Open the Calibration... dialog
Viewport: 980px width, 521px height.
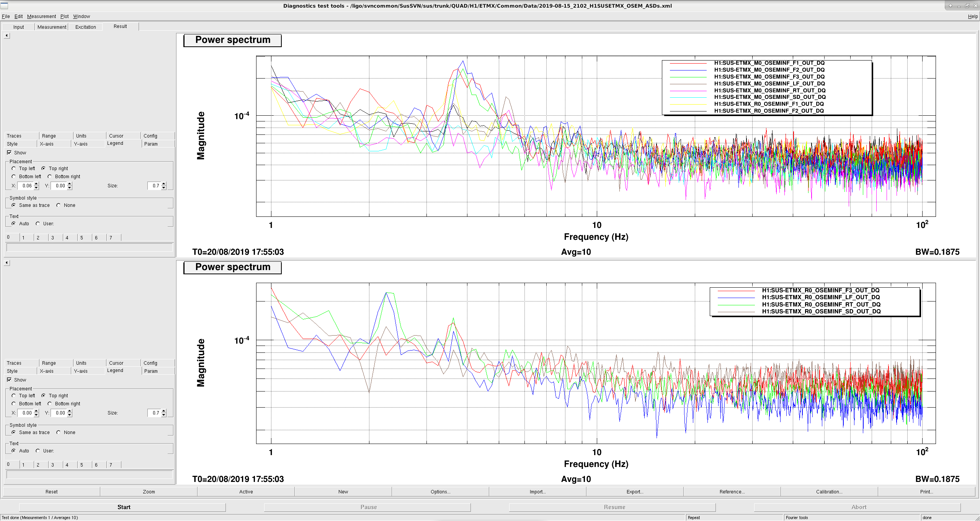tap(829, 492)
